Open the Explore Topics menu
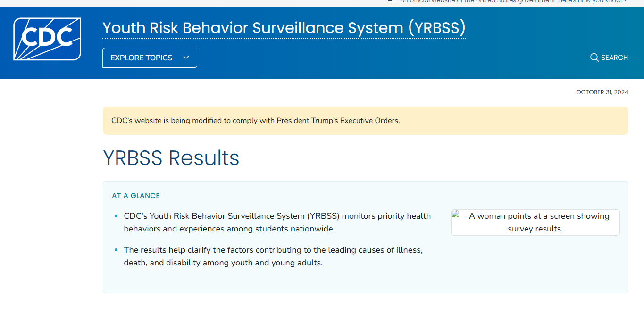The width and height of the screenshot is (644, 314). tap(141, 58)
